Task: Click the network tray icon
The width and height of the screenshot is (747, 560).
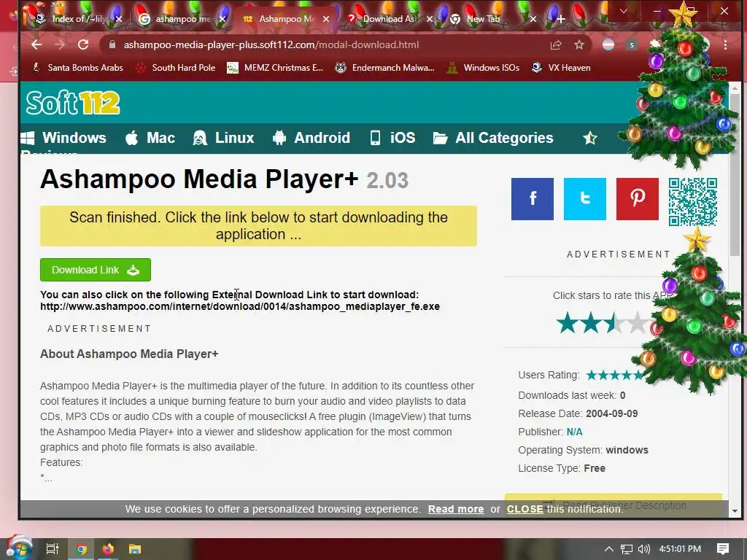Action: pyautogui.click(x=627, y=549)
